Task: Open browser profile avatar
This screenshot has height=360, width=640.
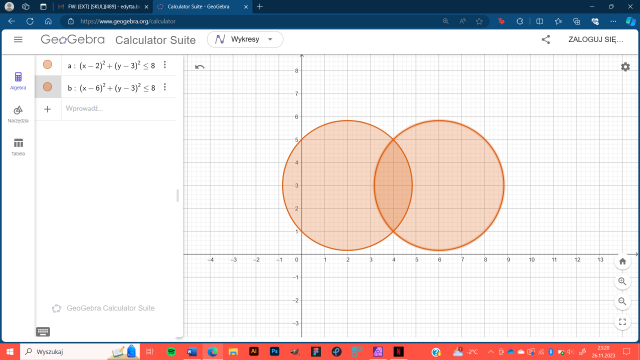Action: click(x=9, y=7)
